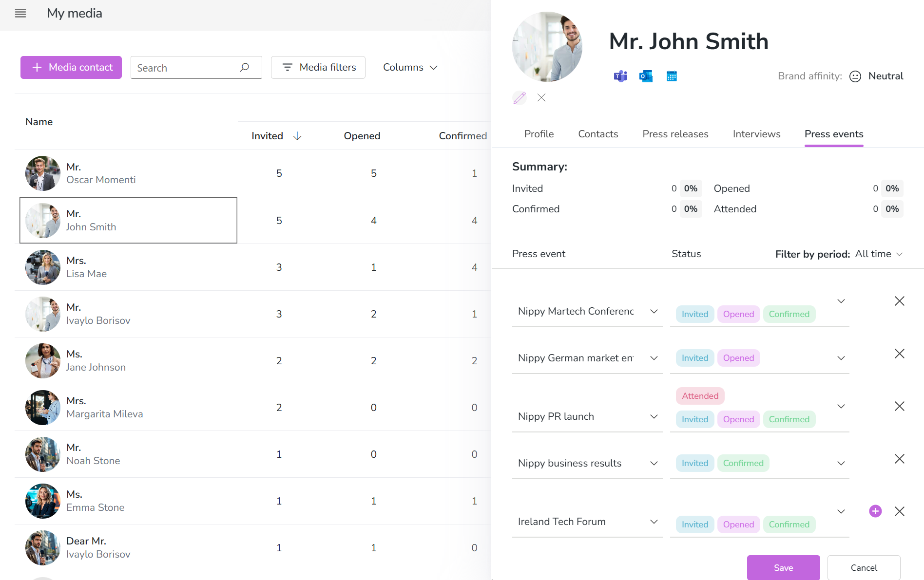Open the hamburger navigation menu
Image resolution: width=924 pixels, height=580 pixels.
point(20,13)
